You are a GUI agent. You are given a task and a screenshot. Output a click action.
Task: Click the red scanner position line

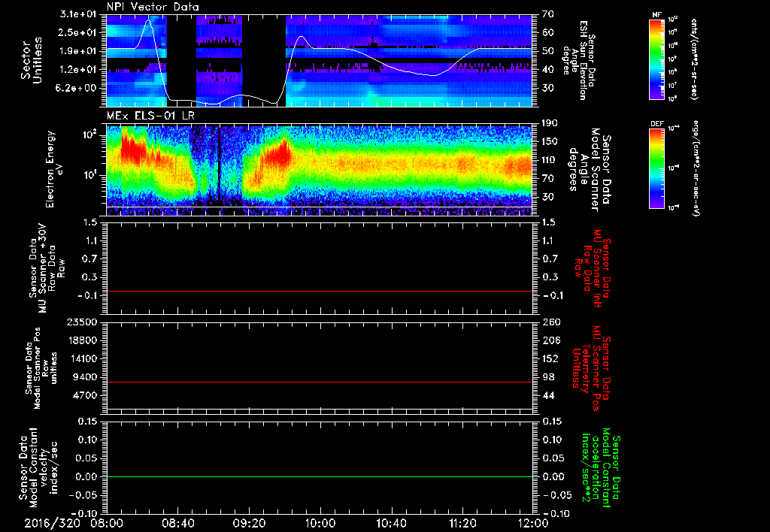[x=319, y=382]
